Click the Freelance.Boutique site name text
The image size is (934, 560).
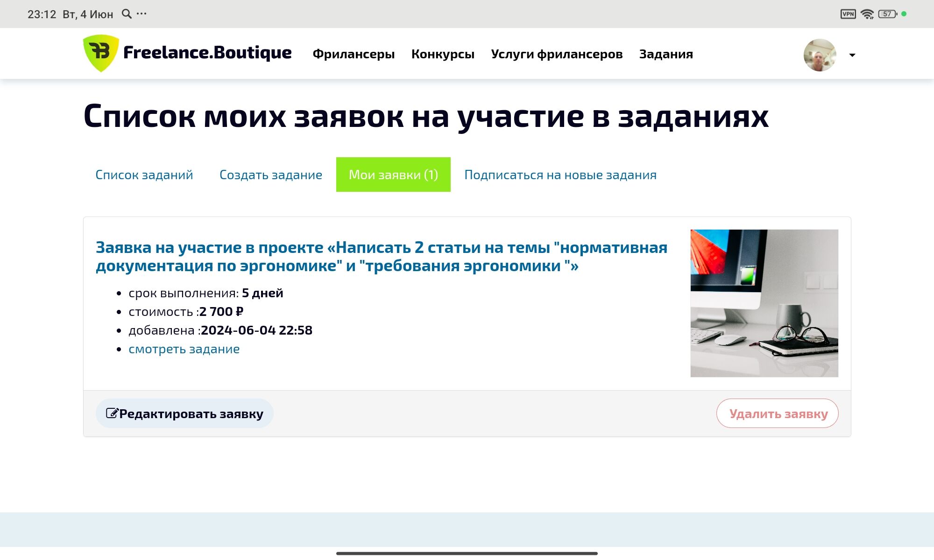click(207, 53)
